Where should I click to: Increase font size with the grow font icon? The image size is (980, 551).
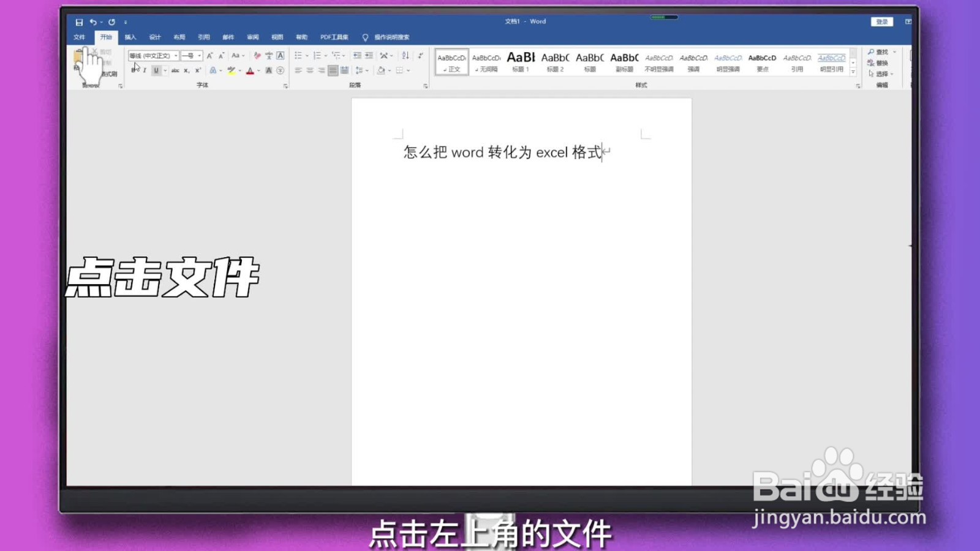(x=209, y=56)
